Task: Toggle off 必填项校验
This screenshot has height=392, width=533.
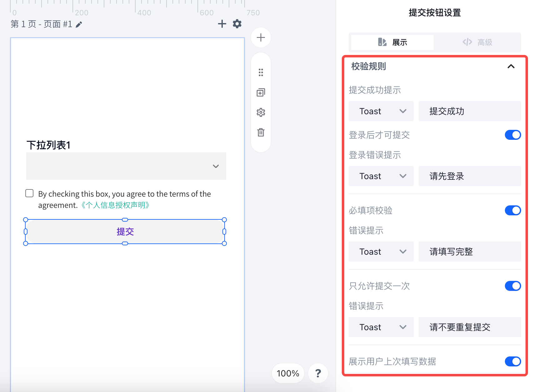Action: coord(513,210)
